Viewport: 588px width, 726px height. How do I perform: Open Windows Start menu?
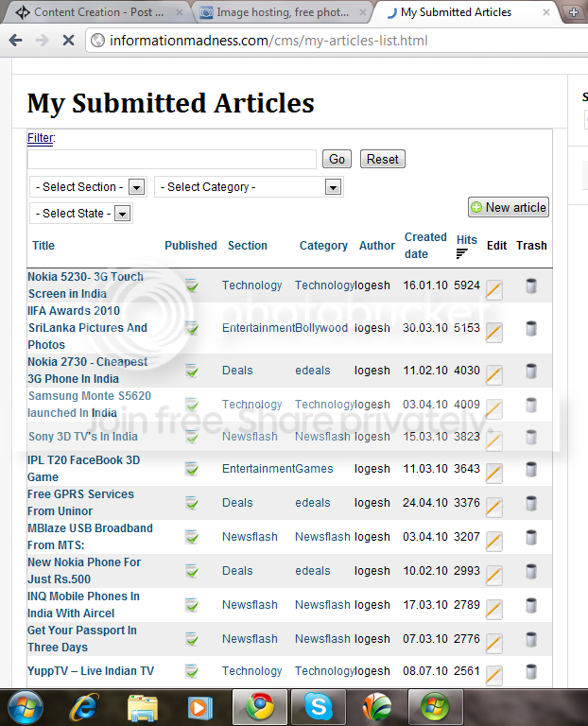(26, 707)
